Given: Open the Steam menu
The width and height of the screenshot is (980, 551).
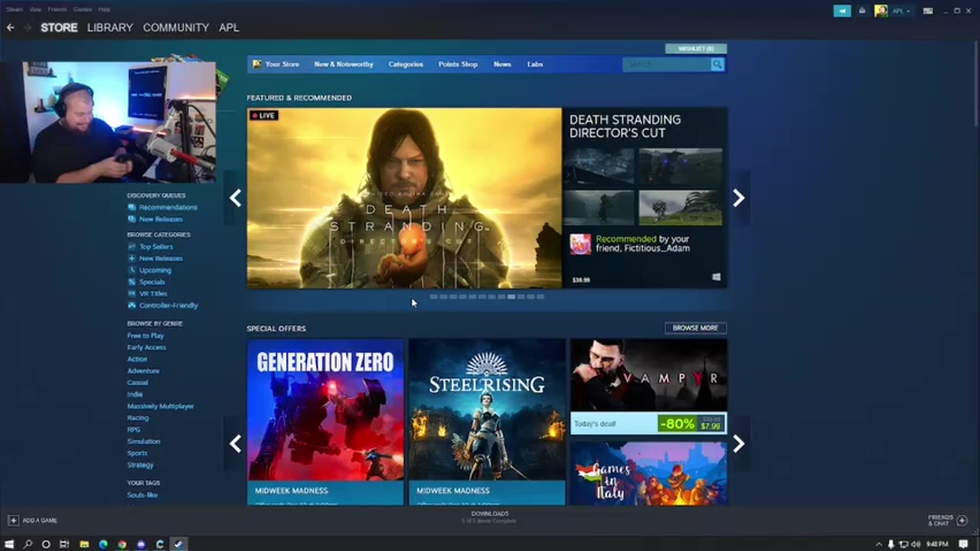Looking at the screenshot, I should 15,9.
